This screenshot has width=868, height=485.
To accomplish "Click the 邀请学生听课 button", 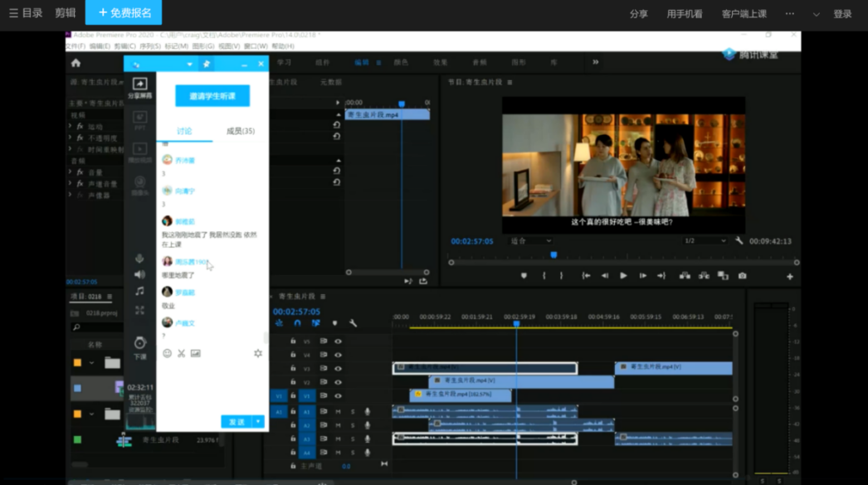I will pos(212,96).
